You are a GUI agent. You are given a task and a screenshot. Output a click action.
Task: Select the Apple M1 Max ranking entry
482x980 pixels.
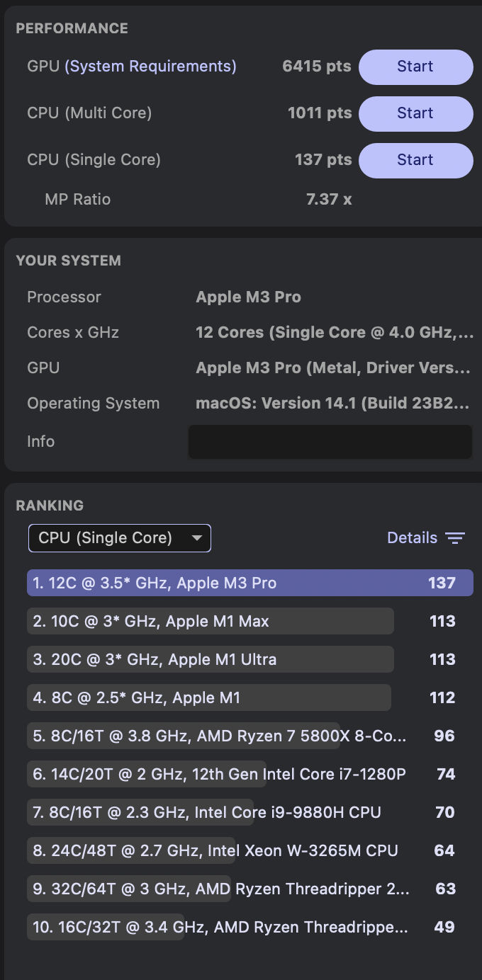(x=210, y=622)
